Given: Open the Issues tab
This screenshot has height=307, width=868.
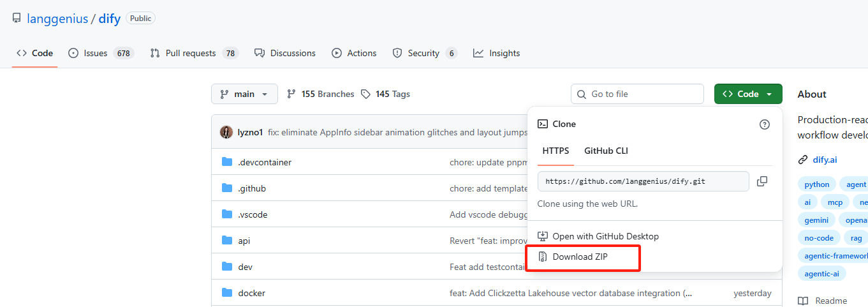Looking at the screenshot, I should 101,53.
